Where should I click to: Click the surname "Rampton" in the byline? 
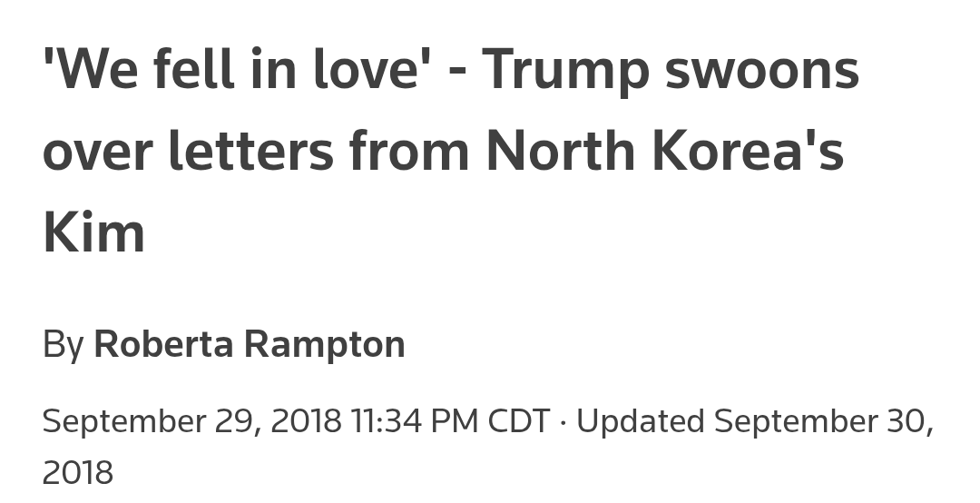pos(324,345)
